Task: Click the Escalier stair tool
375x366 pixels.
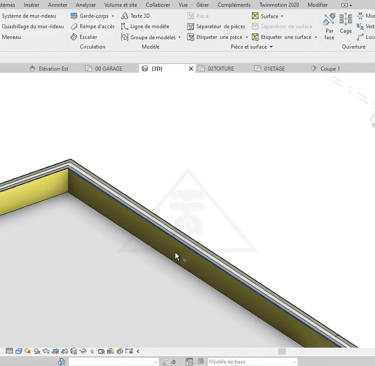Action: 84,37
